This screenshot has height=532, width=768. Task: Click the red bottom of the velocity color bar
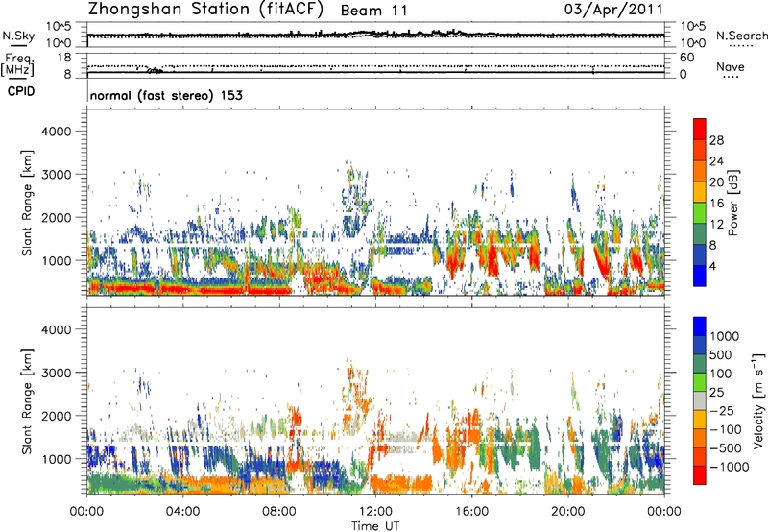click(x=700, y=475)
